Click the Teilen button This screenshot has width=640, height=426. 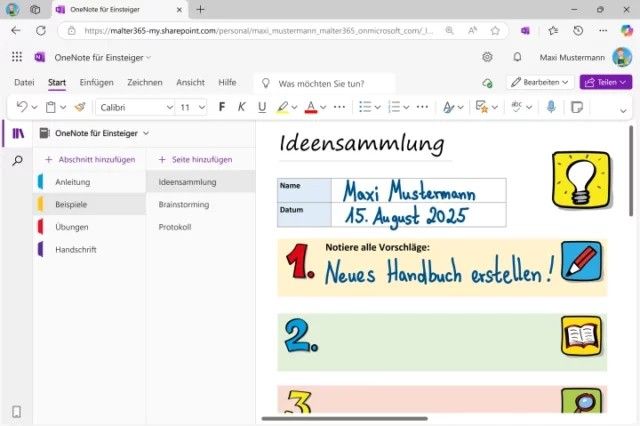click(605, 82)
